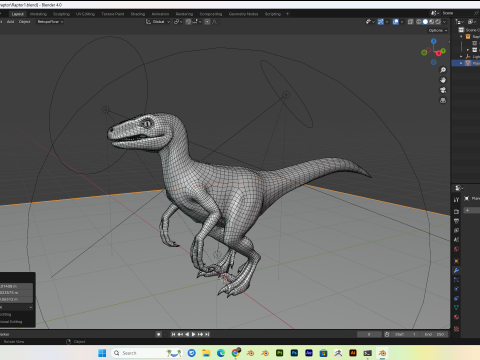Screen dimensions: 480x360
Task: Open the Options dropdown in viewport
Action: point(438,30)
